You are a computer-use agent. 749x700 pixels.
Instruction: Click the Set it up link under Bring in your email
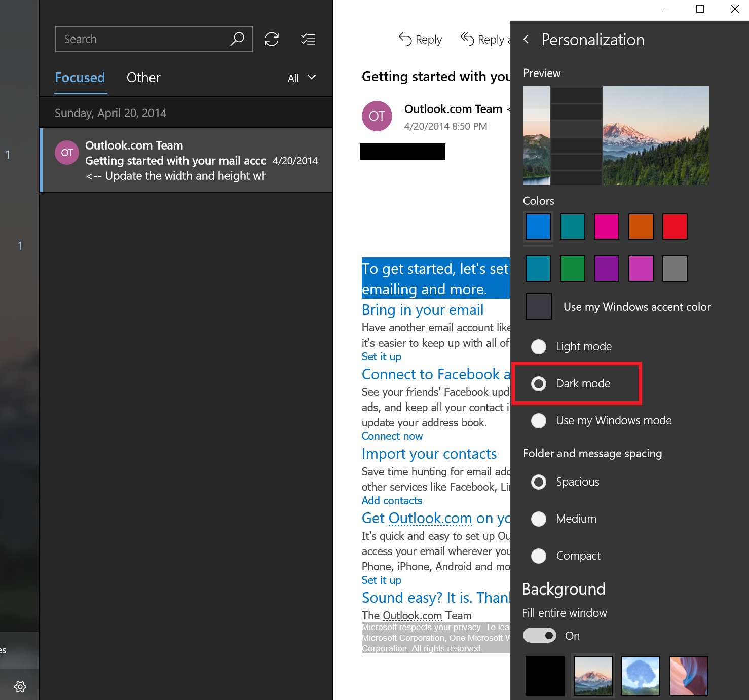point(382,356)
